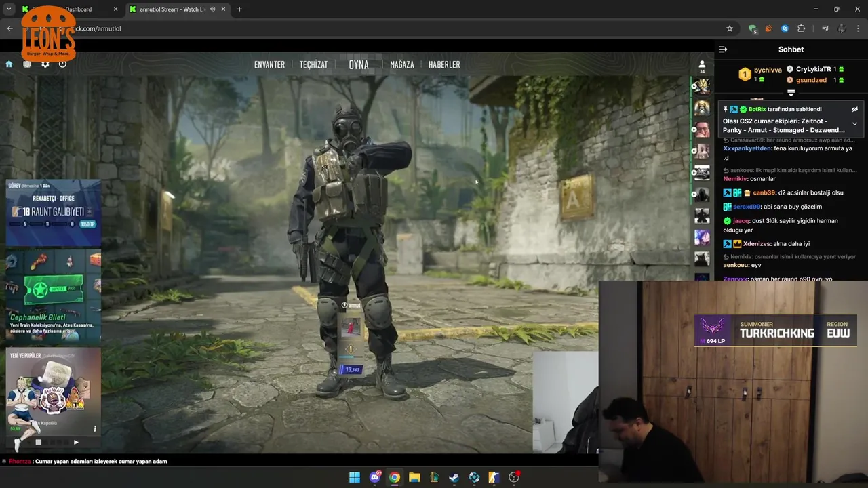
Task: Show info for the sticker capsule
Action: point(95,428)
